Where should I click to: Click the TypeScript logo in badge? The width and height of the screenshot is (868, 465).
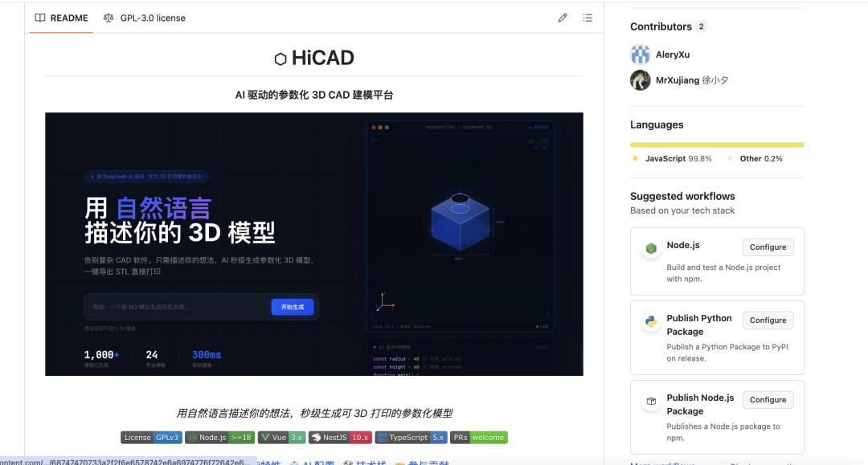click(383, 438)
